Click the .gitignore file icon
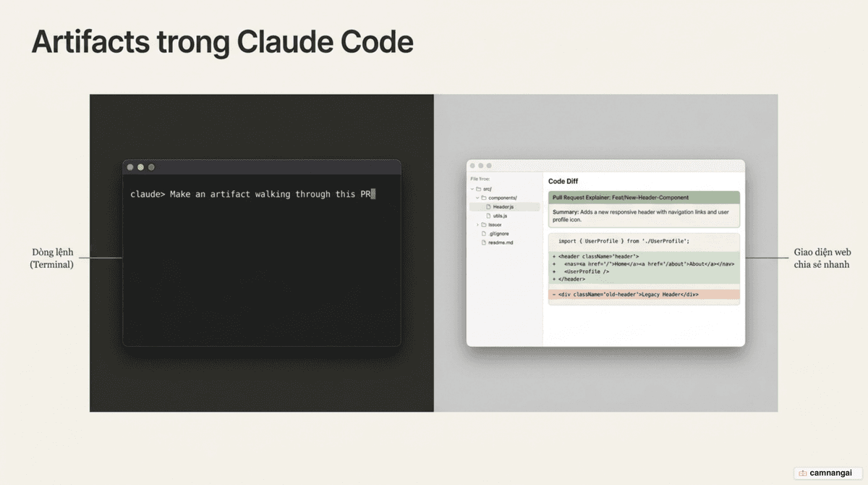Image resolution: width=868 pixels, height=485 pixels. [x=483, y=234]
